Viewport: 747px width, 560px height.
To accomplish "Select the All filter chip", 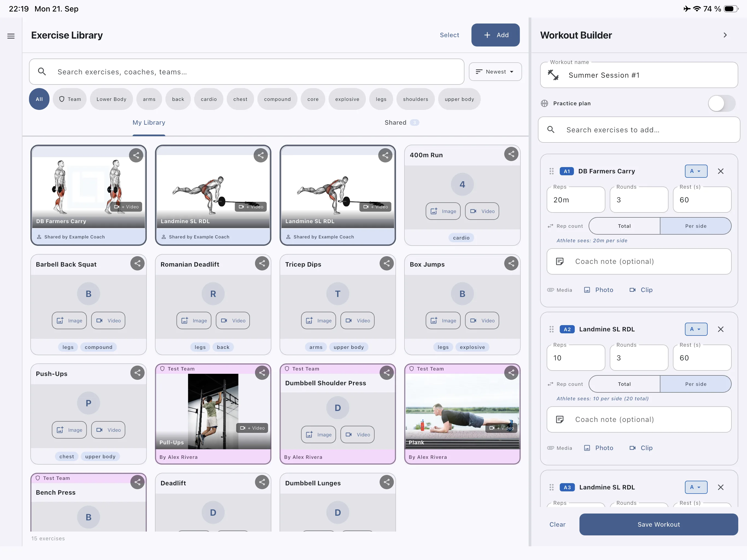I will (x=39, y=99).
